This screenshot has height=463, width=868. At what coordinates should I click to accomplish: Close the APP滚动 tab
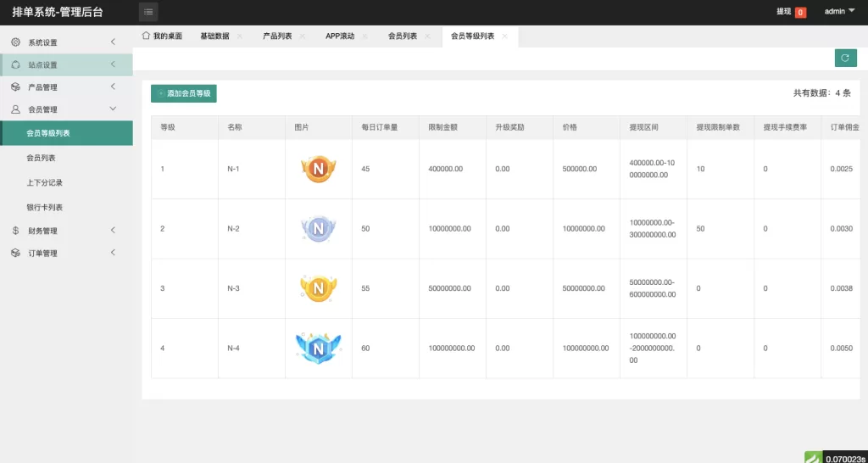365,36
